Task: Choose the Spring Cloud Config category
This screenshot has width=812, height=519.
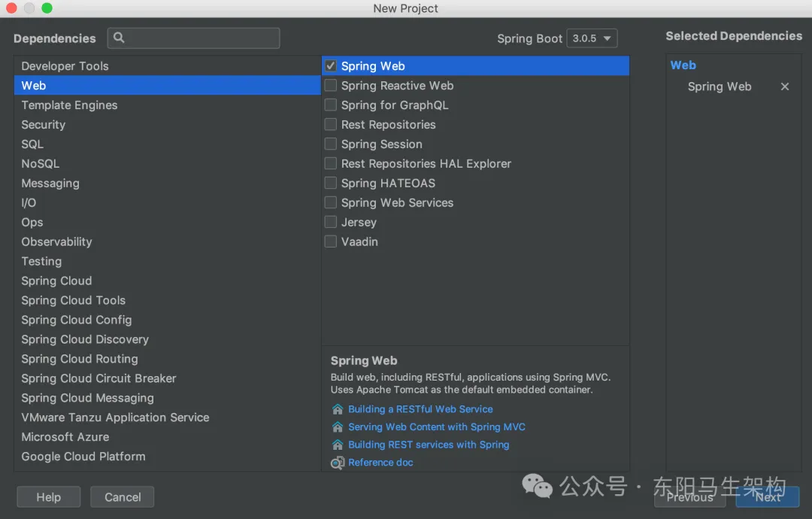Action: point(77,320)
